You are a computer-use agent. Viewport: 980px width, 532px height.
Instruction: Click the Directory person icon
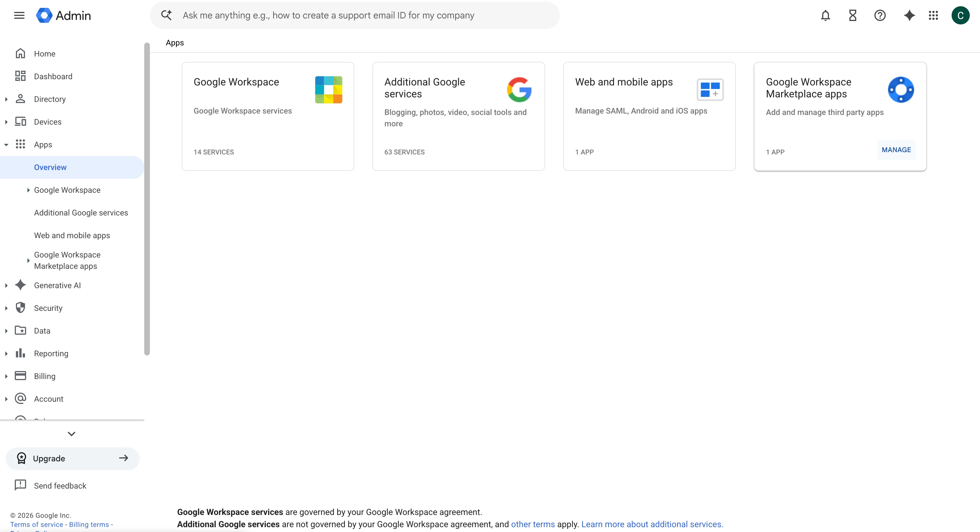click(x=20, y=99)
